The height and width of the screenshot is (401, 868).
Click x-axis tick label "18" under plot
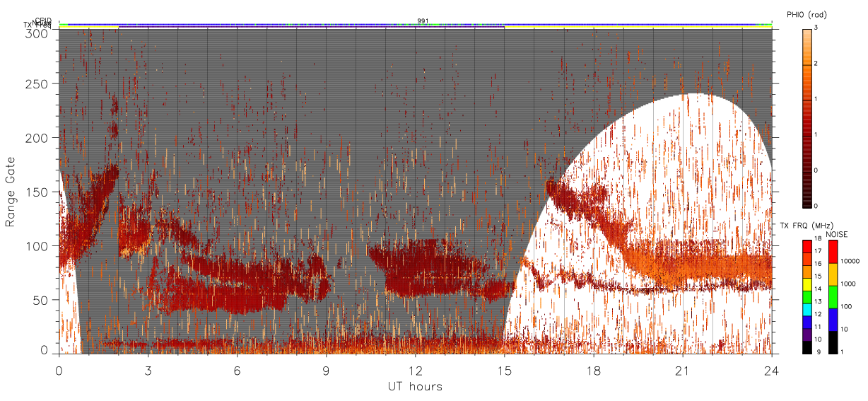(x=594, y=370)
